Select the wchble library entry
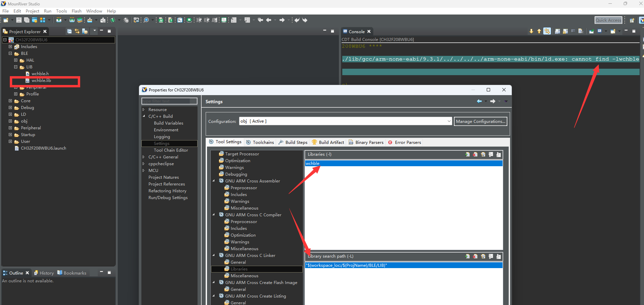This screenshot has width=644, height=305. 404,164
